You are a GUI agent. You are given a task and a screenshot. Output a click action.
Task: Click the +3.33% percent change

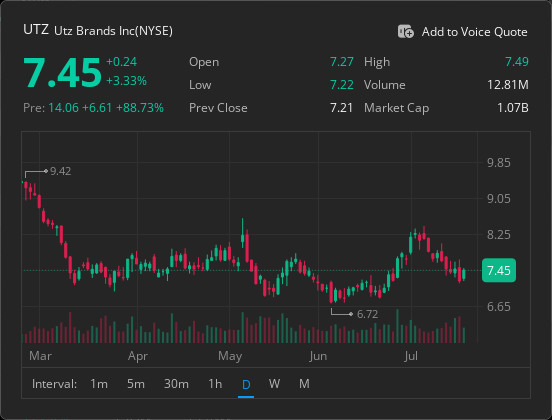[126, 81]
